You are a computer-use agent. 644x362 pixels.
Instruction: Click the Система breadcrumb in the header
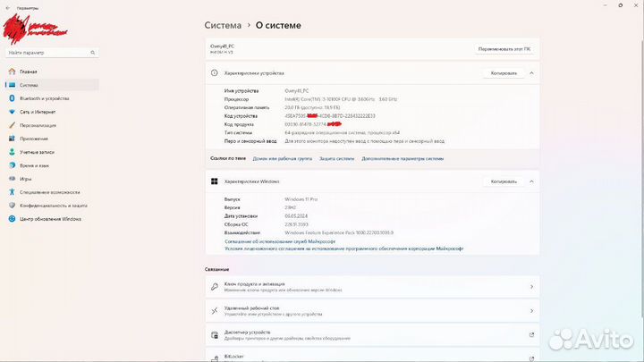coord(223,25)
